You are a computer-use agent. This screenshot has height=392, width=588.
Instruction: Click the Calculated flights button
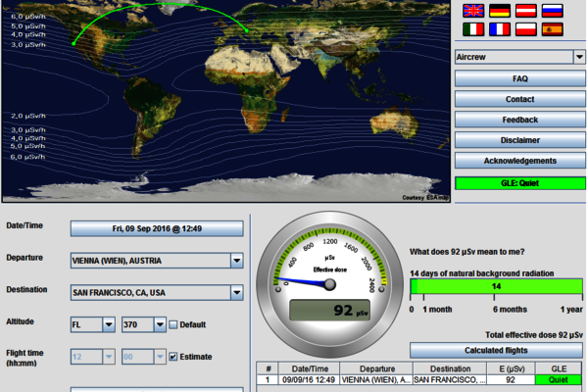496,351
